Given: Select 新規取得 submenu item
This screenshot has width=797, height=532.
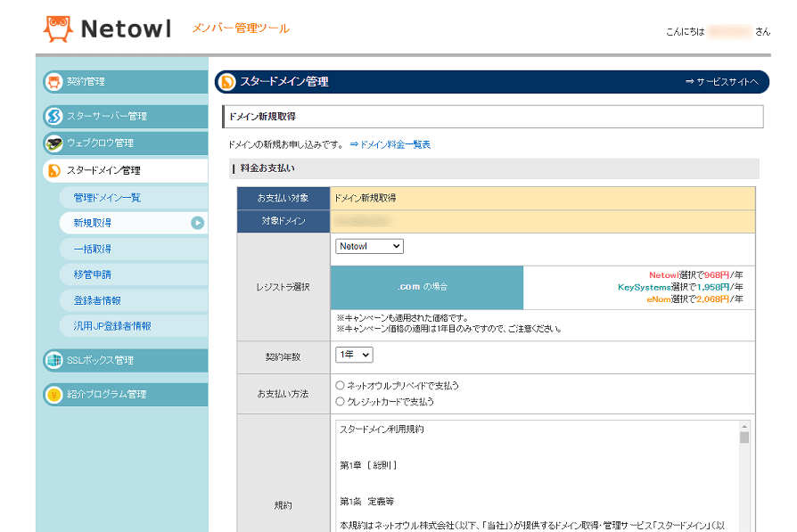Looking at the screenshot, I should [x=133, y=223].
